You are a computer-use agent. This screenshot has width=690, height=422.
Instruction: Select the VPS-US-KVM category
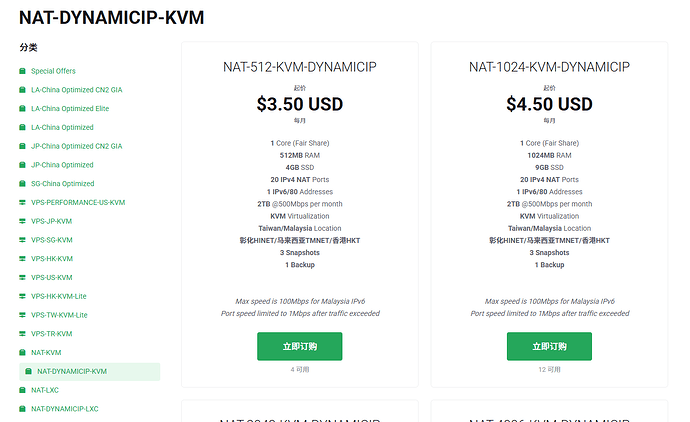tap(51, 278)
